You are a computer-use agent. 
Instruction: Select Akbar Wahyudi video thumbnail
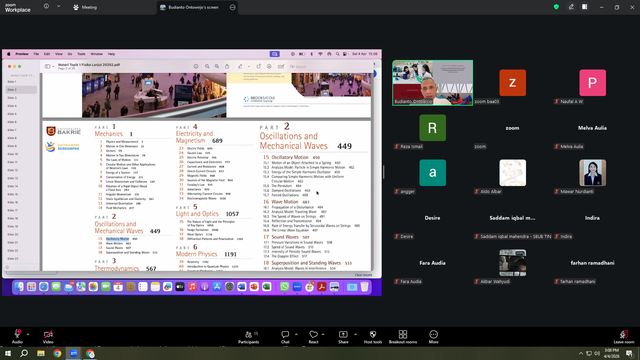click(x=512, y=263)
